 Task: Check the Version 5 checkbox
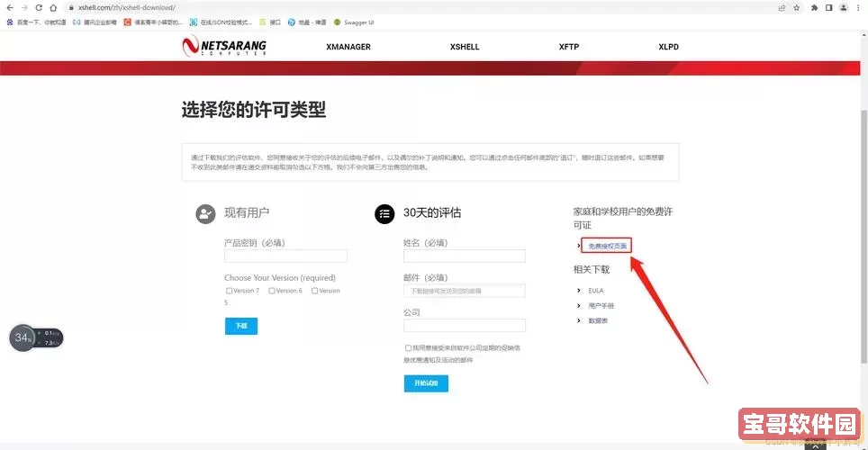[314, 291]
